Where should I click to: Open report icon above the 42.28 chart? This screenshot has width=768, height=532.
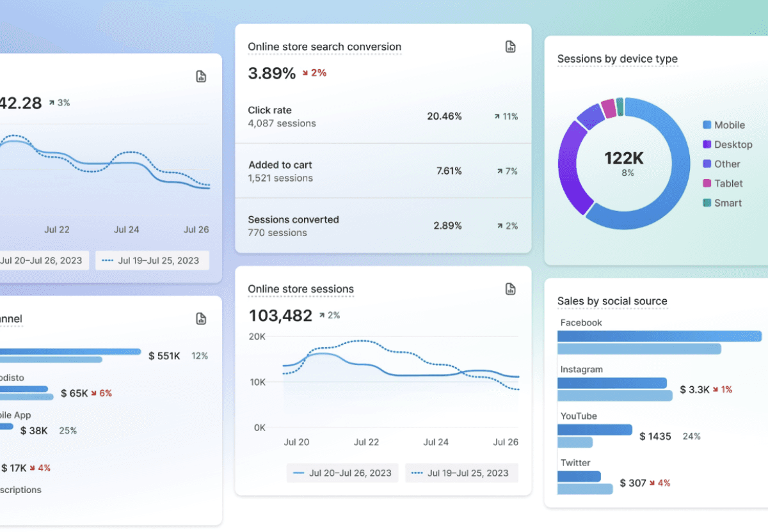pos(201,77)
